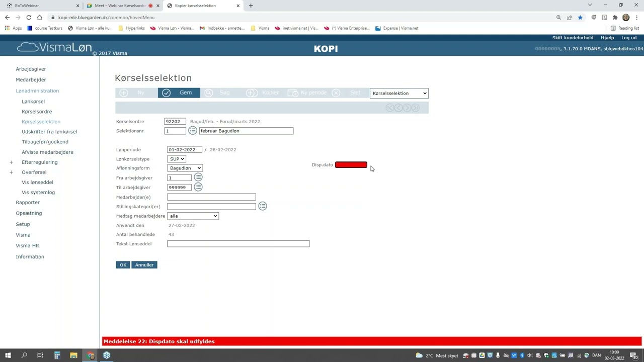Click the greyed Kopier plus icon
Image resolution: width=644 pixels, height=362 pixels.
pyautogui.click(x=252, y=93)
